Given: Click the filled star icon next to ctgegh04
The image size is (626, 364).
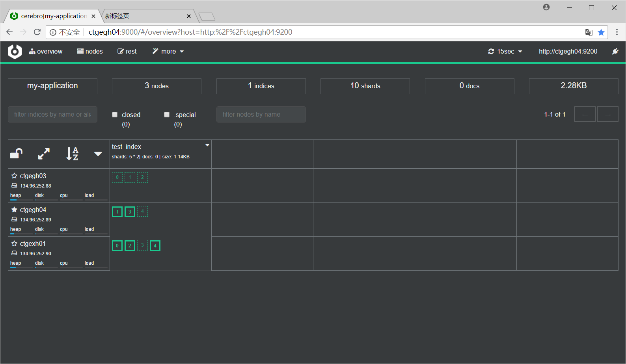Looking at the screenshot, I should tap(14, 210).
